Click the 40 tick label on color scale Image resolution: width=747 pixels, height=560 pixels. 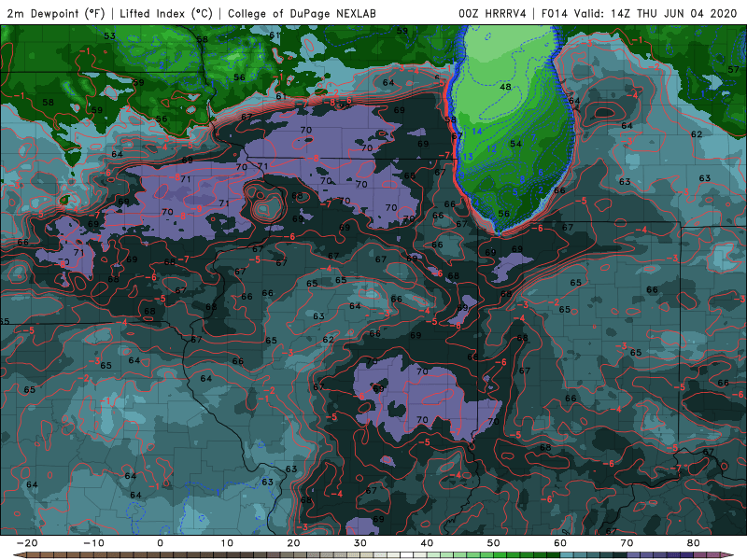pyautogui.click(x=427, y=543)
